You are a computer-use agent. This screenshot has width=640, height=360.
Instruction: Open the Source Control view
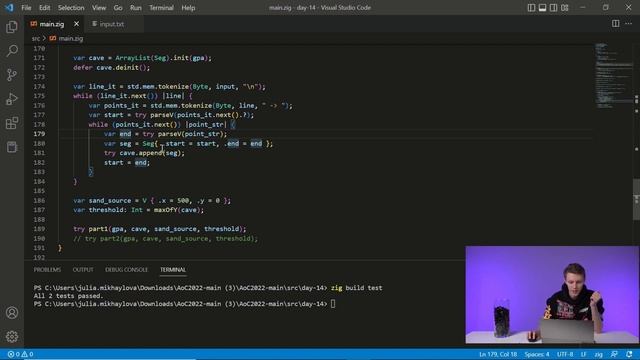(x=12, y=75)
